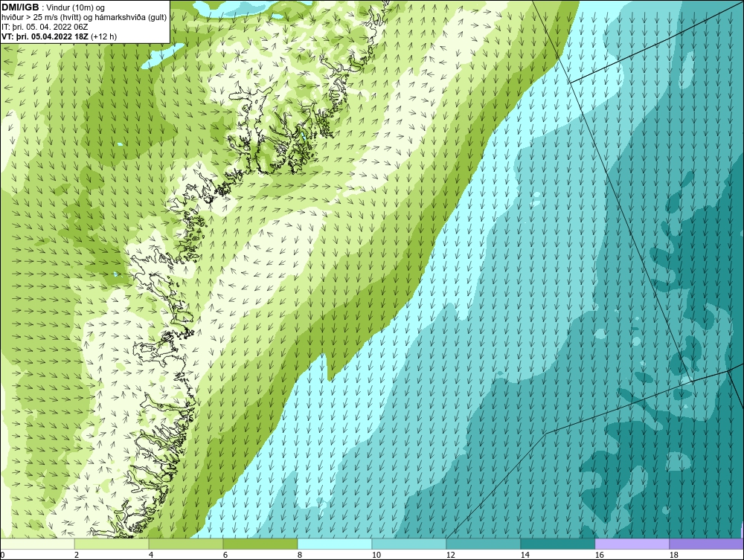This screenshot has width=744, height=560.
Task: Click the DMI/IGB title text
Action: (x=20, y=7)
